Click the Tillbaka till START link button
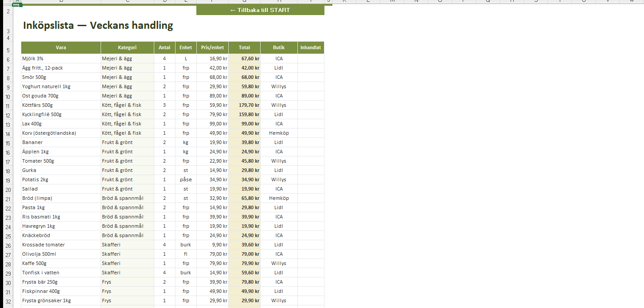This screenshot has width=644, height=308. [260, 10]
